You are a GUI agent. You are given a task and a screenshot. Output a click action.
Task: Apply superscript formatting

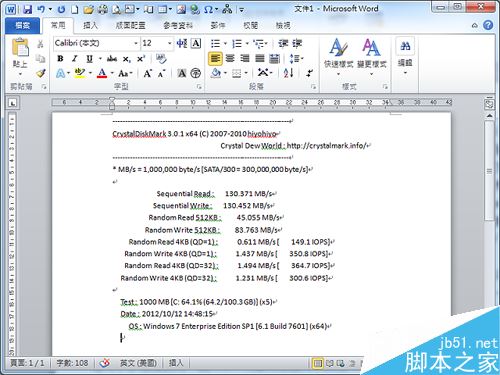pyautogui.click(x=141, y=59)
